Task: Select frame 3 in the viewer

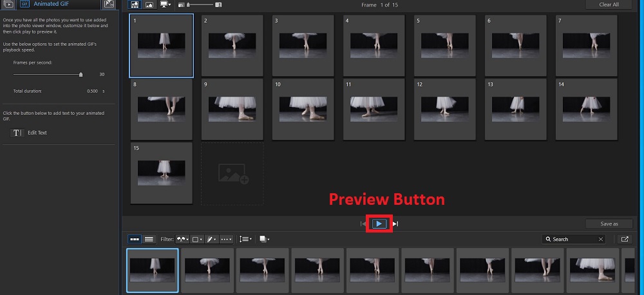Action: point(303,46)
